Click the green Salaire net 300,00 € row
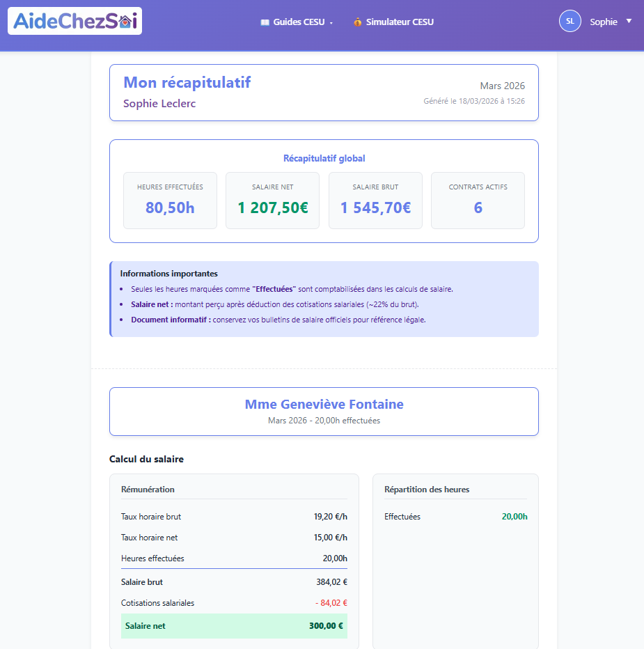 (234, 626)
